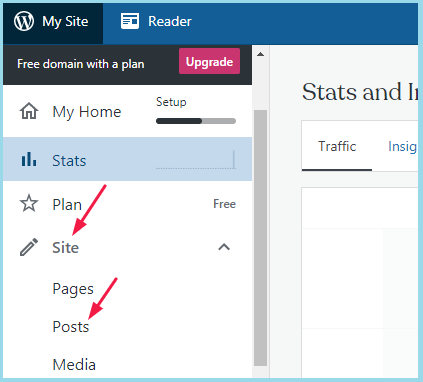Image resolution: width=423 pixels, height=382 pixels.
Task: Open Media under Site
Action: click(x=74, y=365)
